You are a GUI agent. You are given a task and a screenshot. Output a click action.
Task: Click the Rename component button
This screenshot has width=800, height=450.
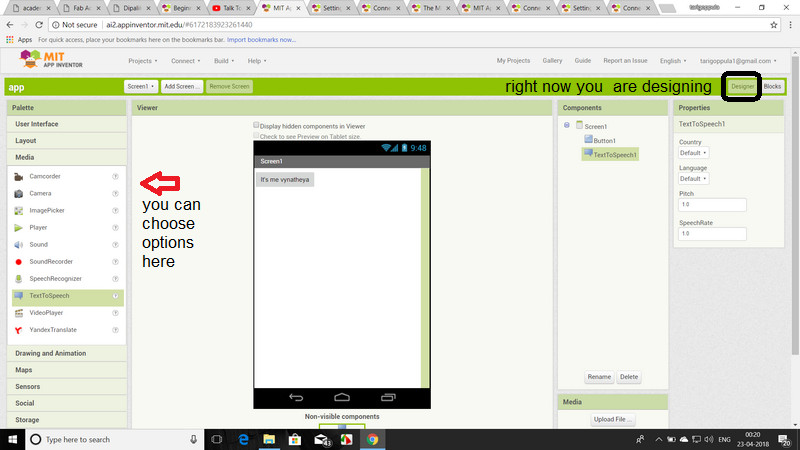(599, 377)
